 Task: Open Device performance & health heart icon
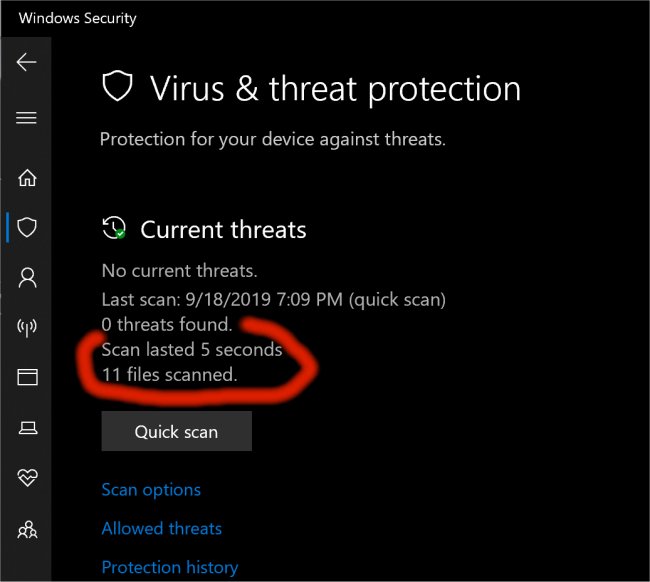(x=27, y=477)
